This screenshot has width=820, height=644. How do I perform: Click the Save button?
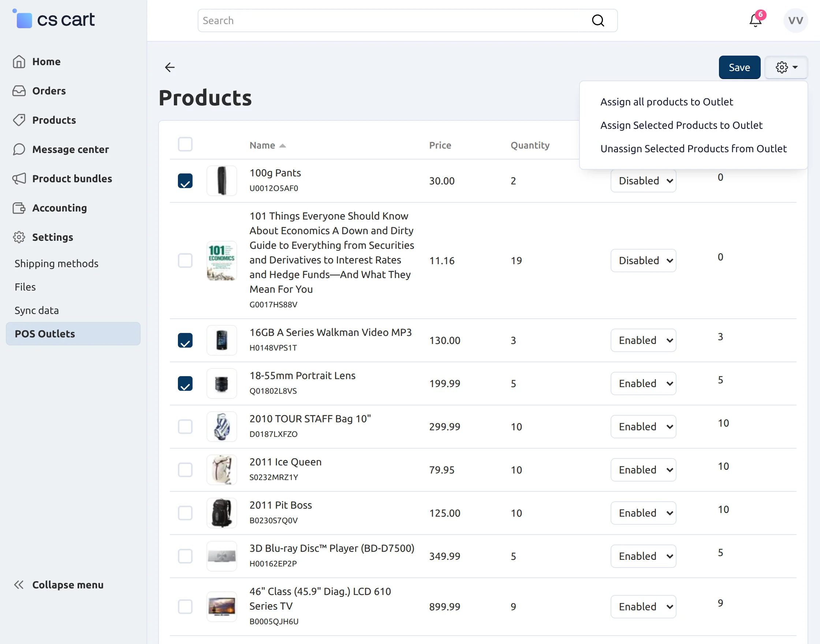[739, 67]
